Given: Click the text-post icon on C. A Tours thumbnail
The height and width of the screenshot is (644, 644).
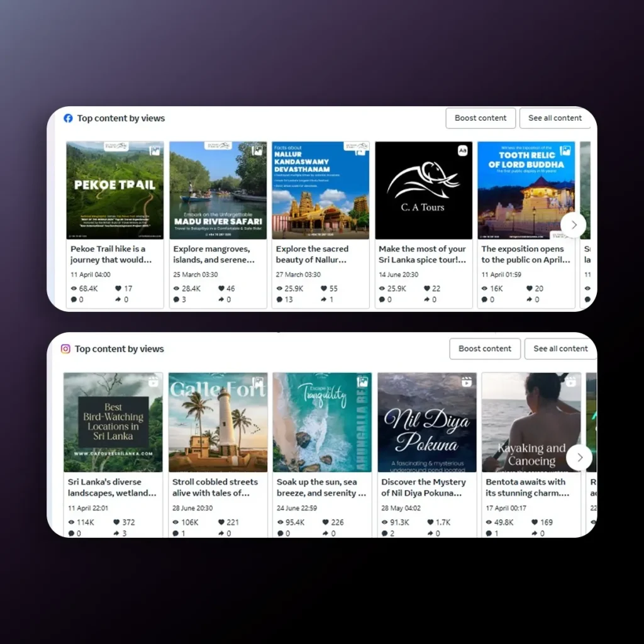Looking at the screenshot, I should [x=463, y=150].
